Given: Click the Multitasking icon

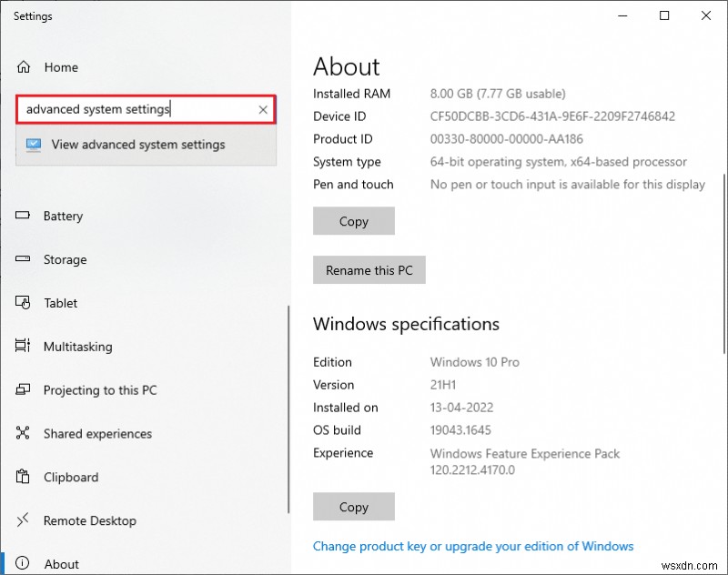Looking at the screenshot, I should pos(24,347).
